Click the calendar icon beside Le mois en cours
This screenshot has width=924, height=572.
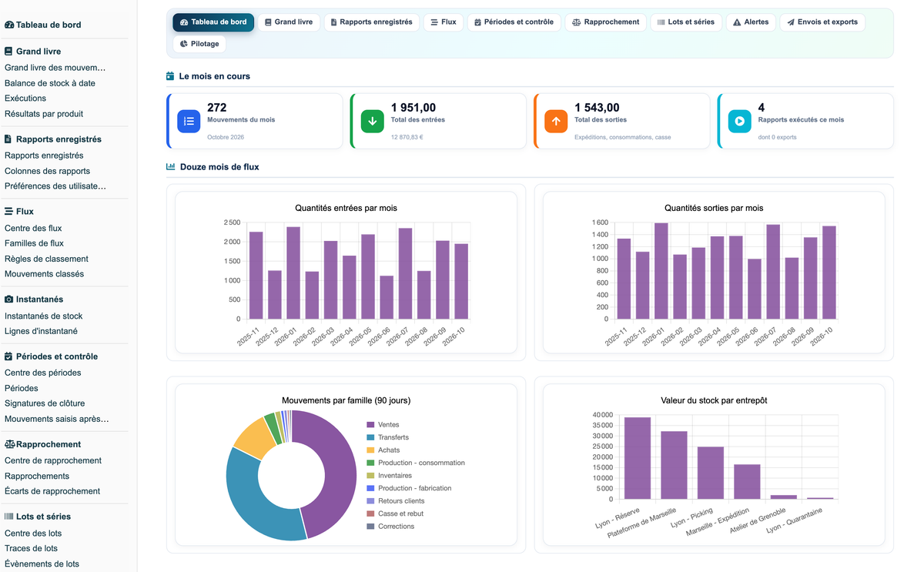[170, 76]
